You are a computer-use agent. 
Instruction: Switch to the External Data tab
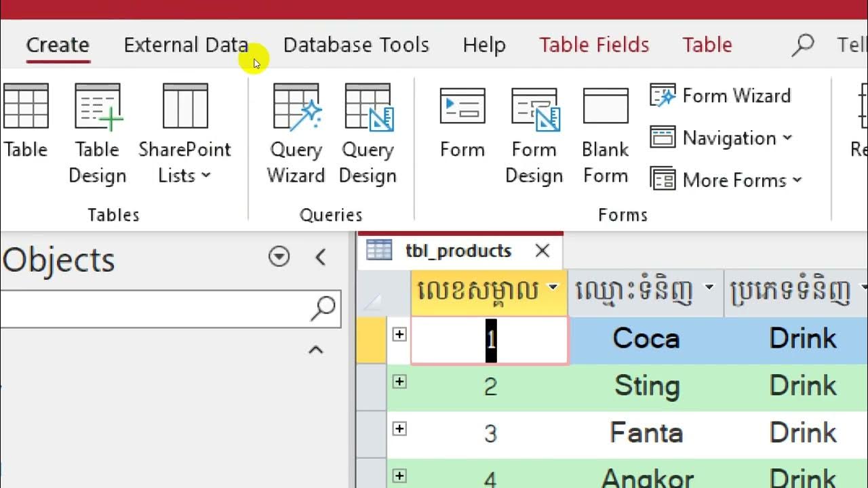(x=186, y=45)
